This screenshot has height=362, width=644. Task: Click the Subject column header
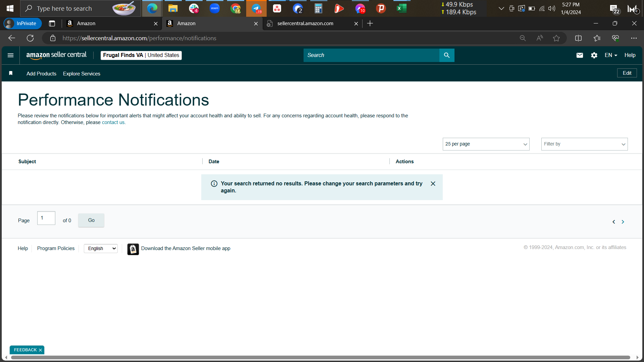click(27, 162)
